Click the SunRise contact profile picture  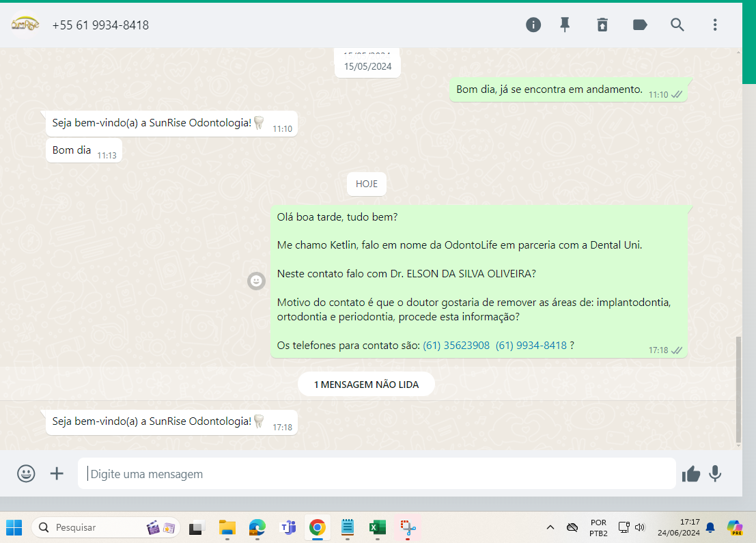click(25, 24)
